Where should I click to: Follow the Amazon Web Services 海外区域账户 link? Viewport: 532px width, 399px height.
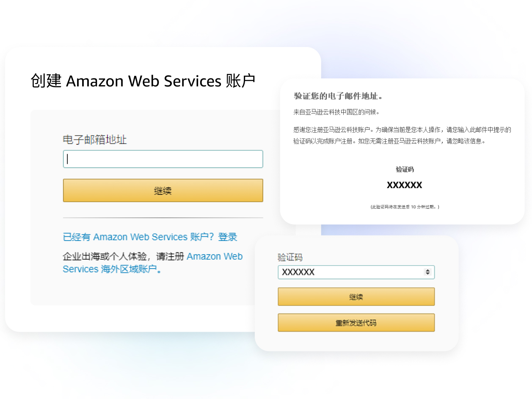point(153,263)
